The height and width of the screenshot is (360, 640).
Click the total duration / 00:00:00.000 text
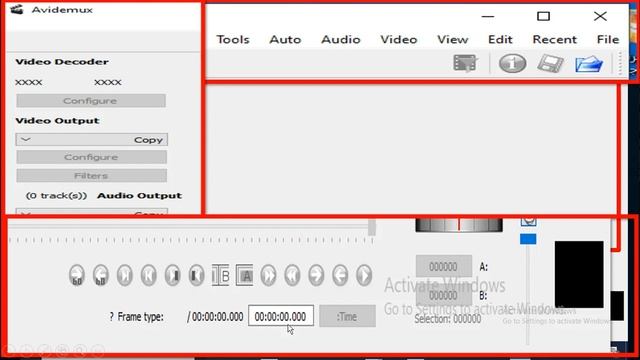215,317
